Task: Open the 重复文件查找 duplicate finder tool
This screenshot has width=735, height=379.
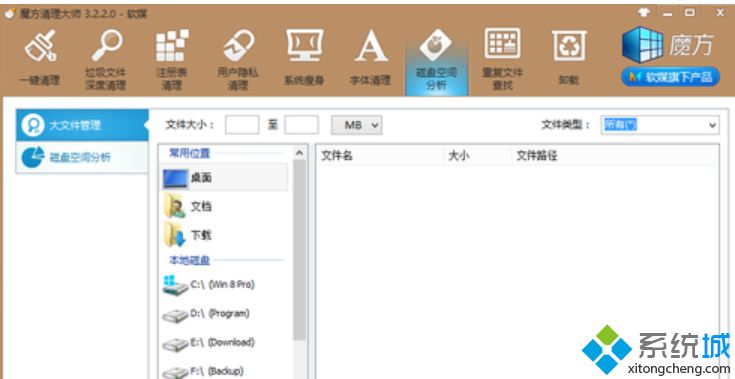Action: [x=502, y=59]
